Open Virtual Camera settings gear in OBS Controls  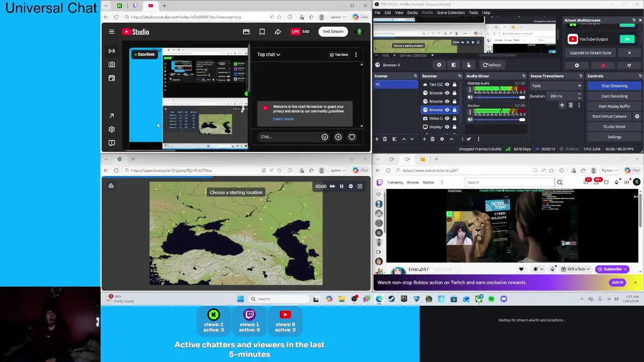coord(637,116)
